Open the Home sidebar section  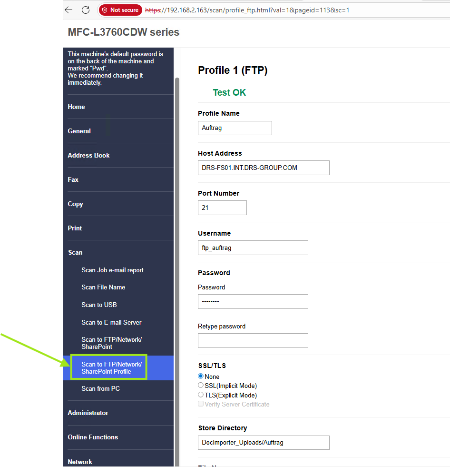point(76,107)
